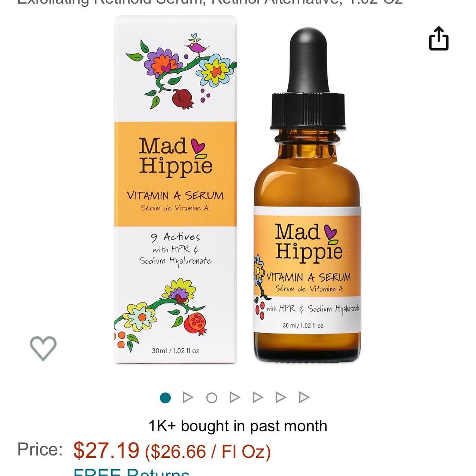Open the amber dropper bottle image

(x=307, y=194)
